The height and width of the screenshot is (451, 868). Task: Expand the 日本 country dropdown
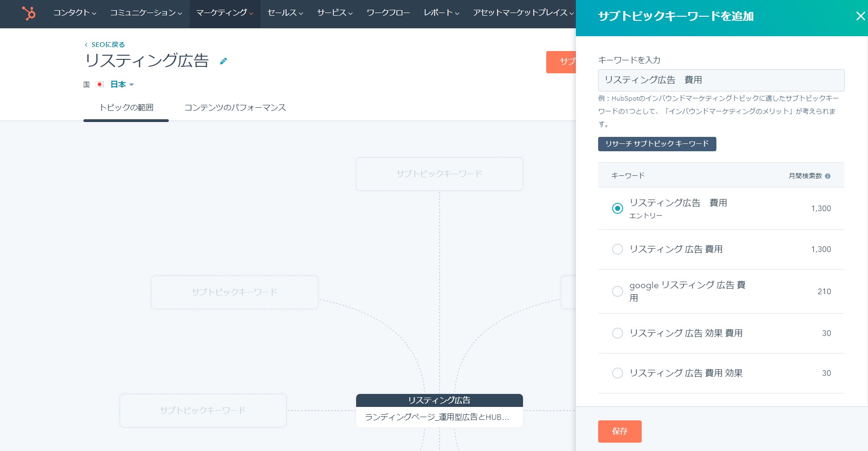coord(122,84)
